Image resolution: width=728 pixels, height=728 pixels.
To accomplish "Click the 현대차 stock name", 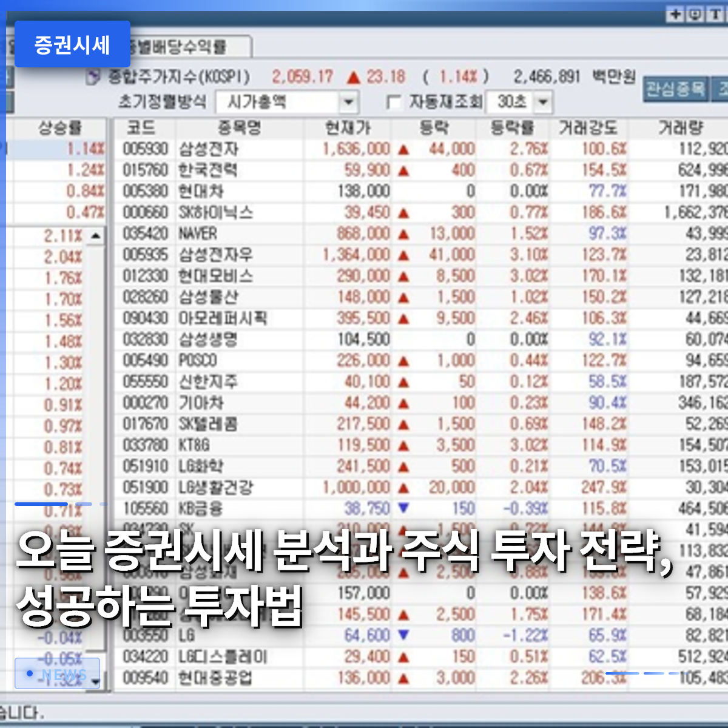I will (x=201, y=191).
